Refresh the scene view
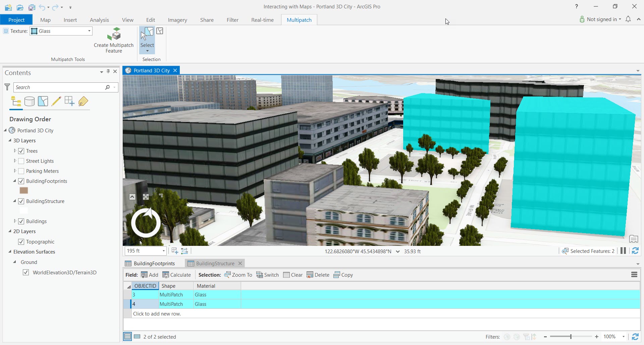The image size is (644, 345). coord(635,251)
